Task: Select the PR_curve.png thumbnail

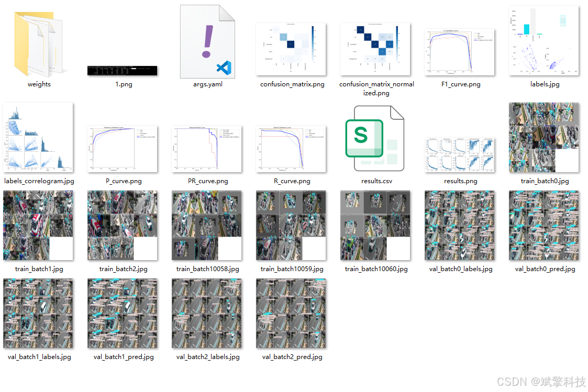Action: point(207,149)
